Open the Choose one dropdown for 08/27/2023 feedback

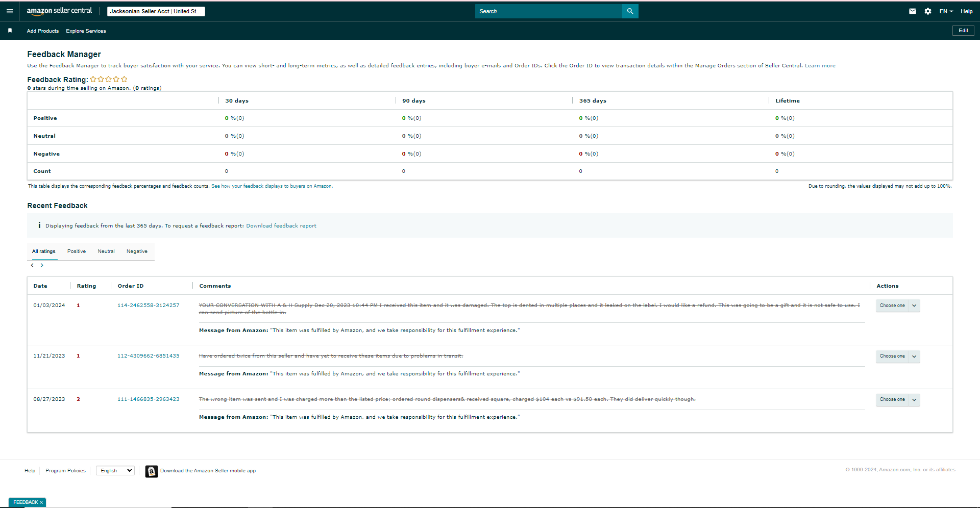898,399
